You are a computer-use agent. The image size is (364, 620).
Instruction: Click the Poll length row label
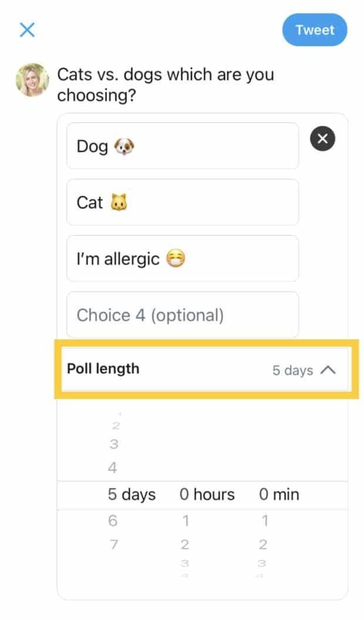coord(103,369)
